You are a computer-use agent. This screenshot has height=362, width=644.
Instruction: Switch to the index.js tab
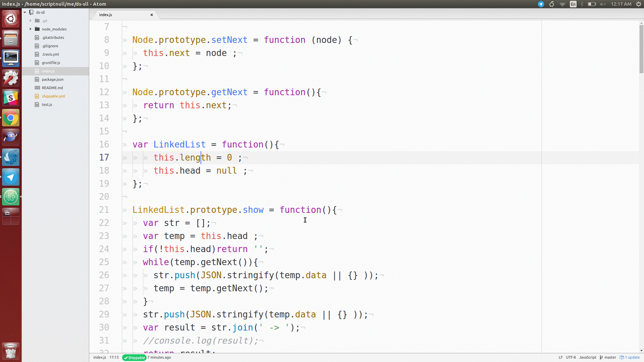(106, 14)
